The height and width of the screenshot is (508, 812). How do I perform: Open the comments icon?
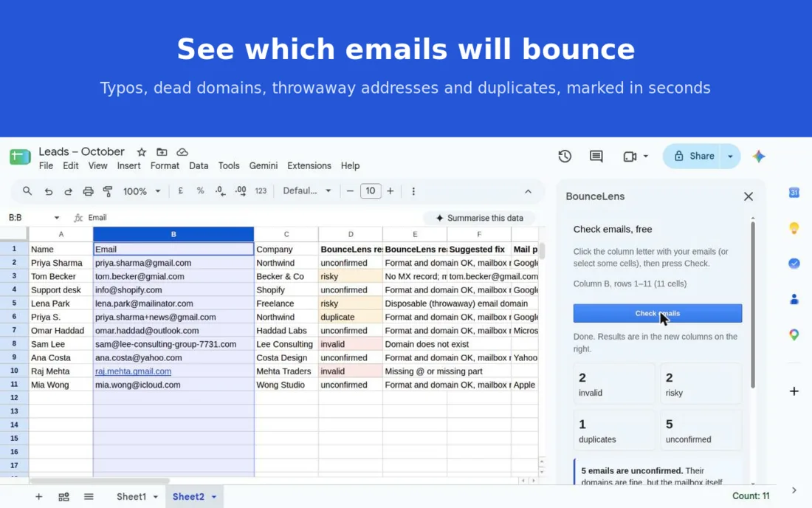click(x=596, y=156)
